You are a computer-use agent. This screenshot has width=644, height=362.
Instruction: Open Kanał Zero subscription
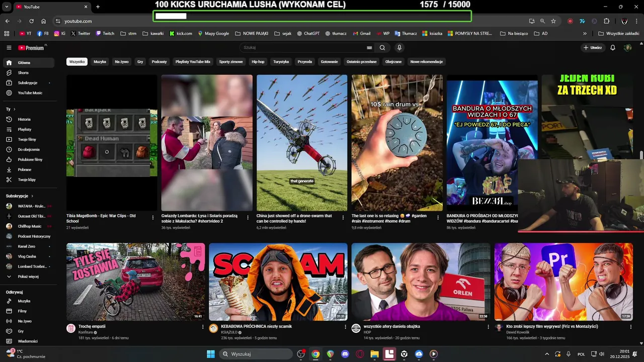point(29,246)
